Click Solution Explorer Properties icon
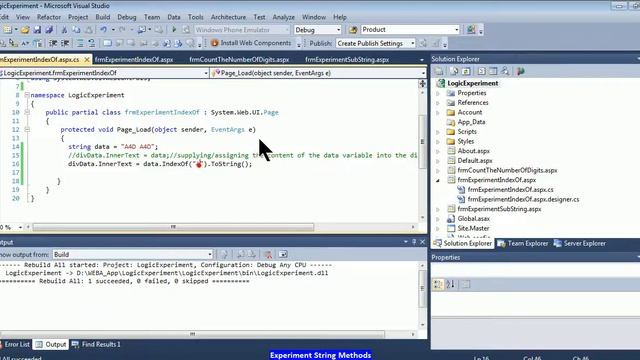This screenshot has width=640, height=360. pyautogui.click(x=439, y=71)
